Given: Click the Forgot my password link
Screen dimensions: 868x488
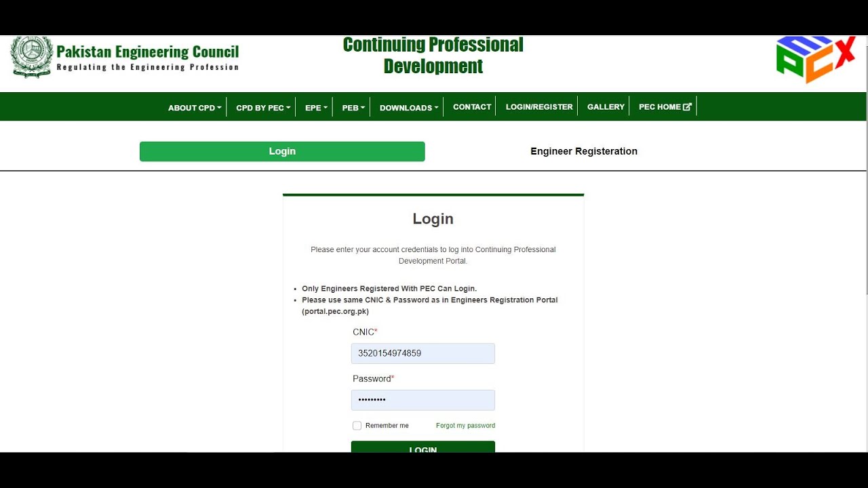Looking at the screenshot, I should [465, 426].
